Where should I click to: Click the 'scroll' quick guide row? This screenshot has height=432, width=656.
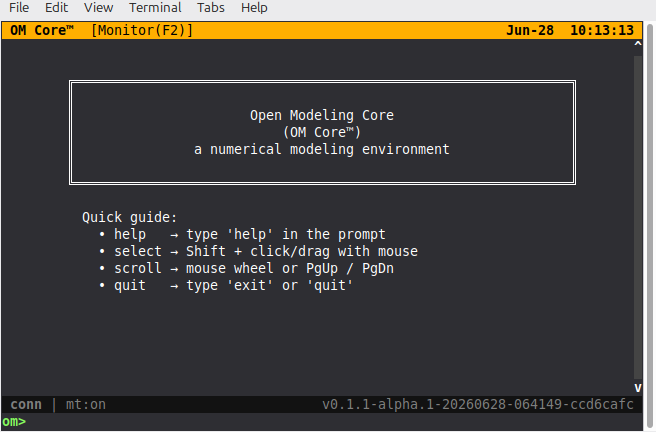pos(246,268)
